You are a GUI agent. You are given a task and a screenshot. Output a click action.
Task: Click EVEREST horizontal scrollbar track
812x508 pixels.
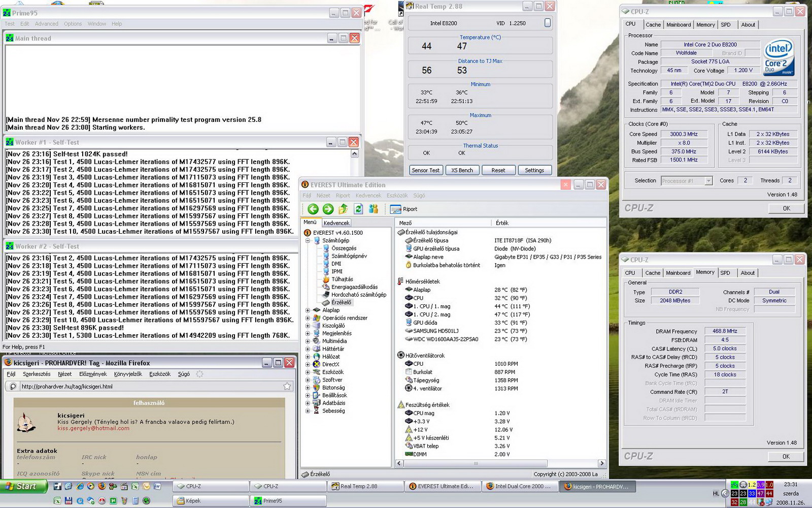pyautogui.click(x=476, y=463)
